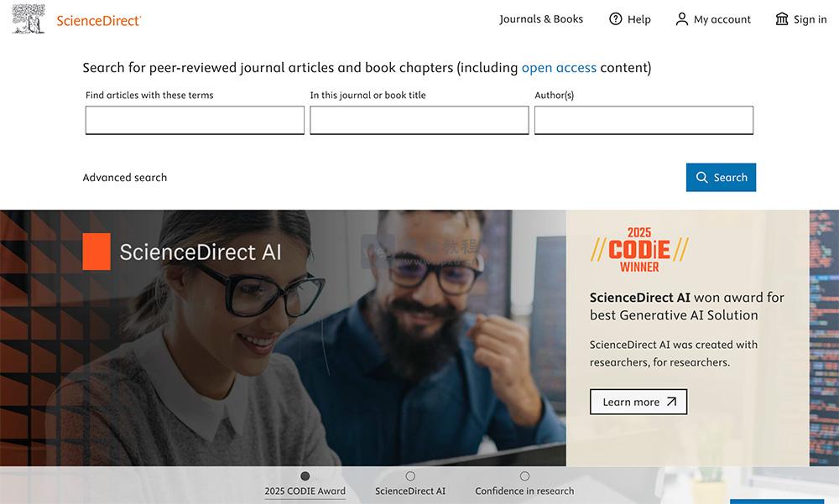The image size is (839, 504).
Task: Open My account person icon
Action: coord(681,19)
